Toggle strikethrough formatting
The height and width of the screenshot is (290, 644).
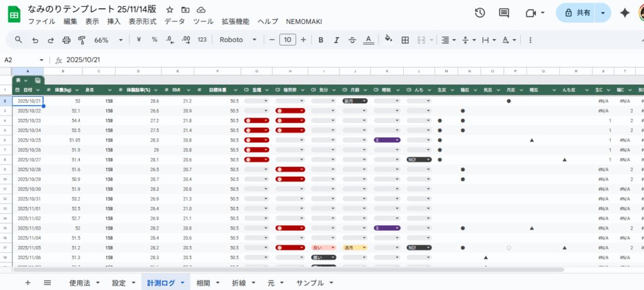[x=352, y=40]
